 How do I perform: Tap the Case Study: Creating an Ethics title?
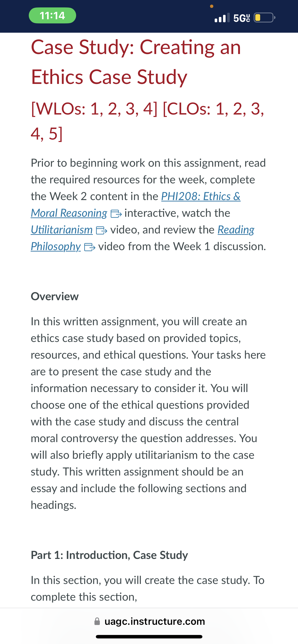[x=136, y=62]
